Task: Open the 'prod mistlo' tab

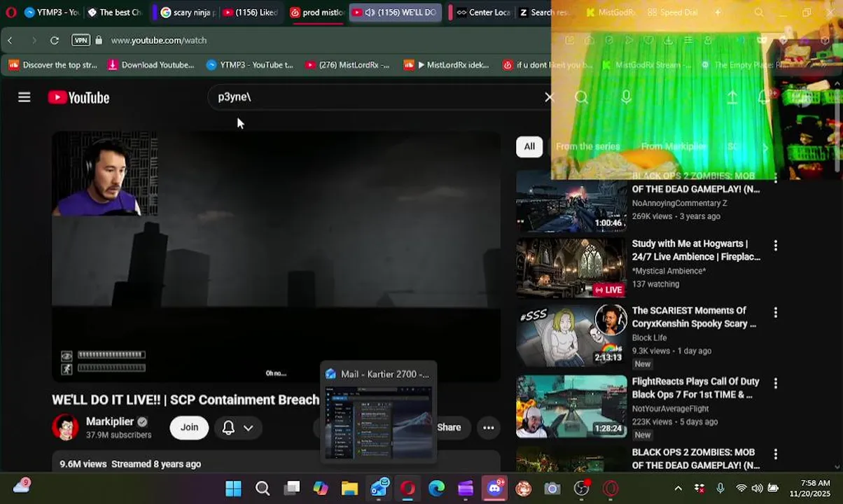Action: click(316, 12)
